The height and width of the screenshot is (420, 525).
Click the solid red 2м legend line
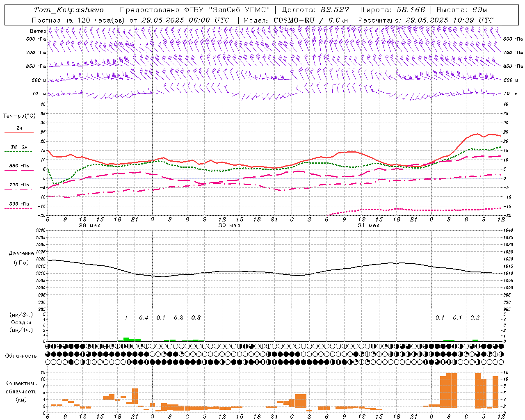[19, 132]
